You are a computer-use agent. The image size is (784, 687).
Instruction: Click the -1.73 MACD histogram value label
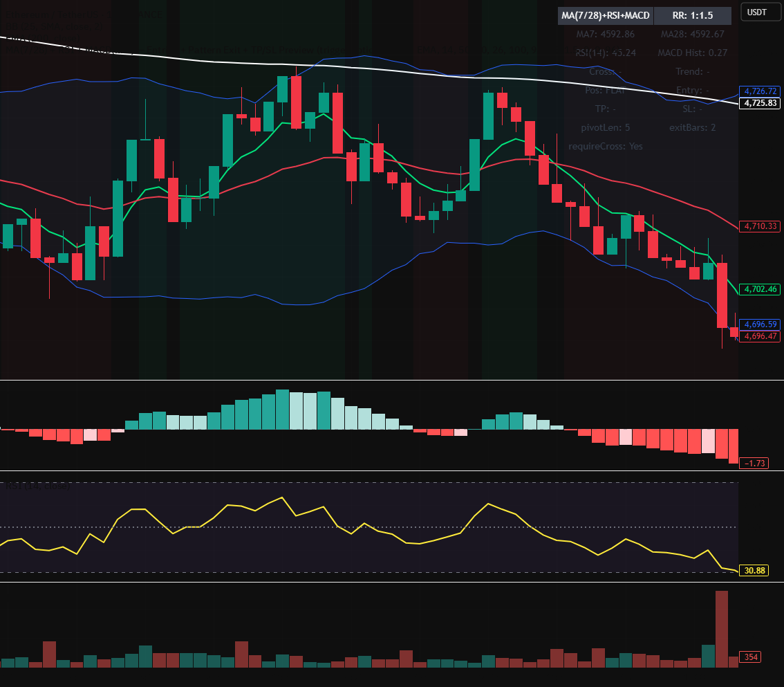[x=754, y=464]
